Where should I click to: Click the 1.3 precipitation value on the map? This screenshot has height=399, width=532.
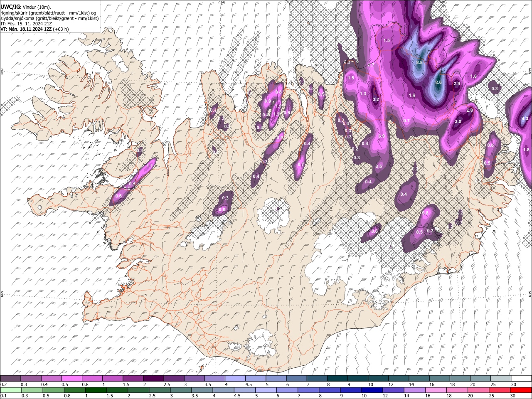(363, 94)
